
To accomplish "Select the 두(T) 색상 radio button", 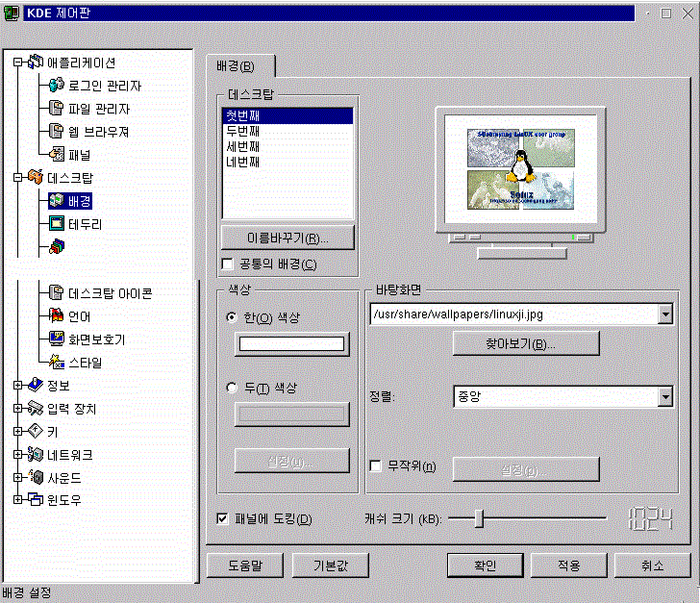I will (231, 388).
